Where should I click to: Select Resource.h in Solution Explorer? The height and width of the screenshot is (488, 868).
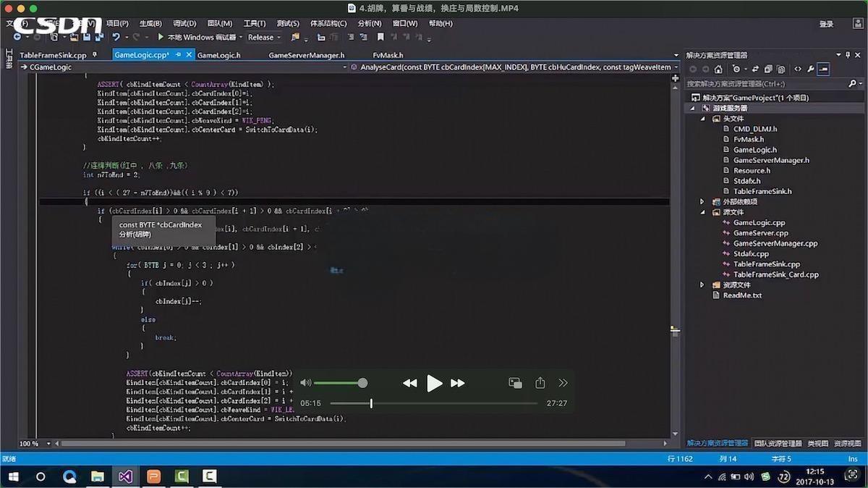(752, 171)
